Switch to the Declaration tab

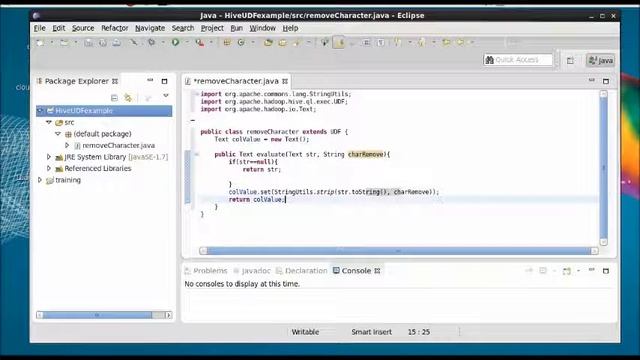[x=302, y=271]
